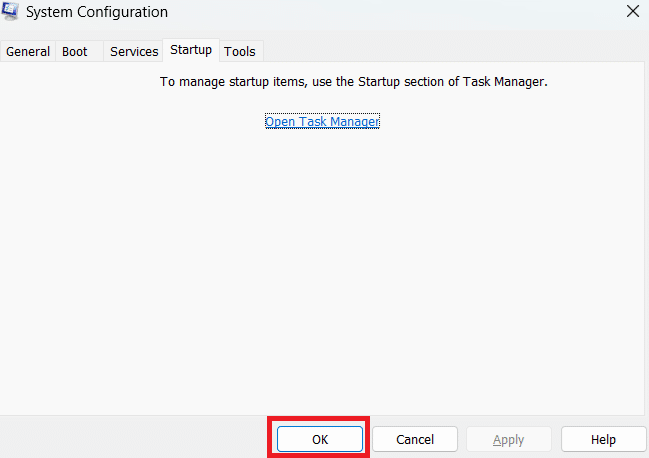649x458 pixels.
Task: Switch to the General tab
Action: [28, 52]
